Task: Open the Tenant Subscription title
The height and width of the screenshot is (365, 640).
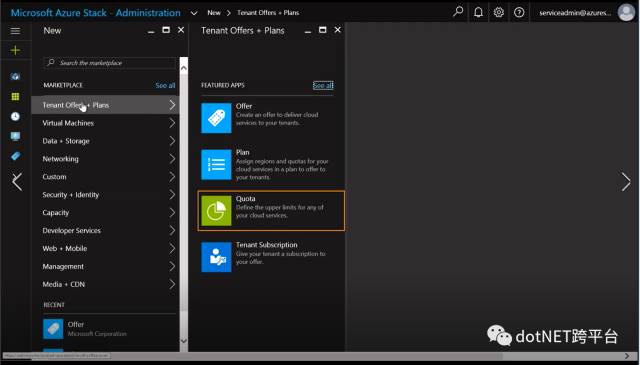Action: (267, 245)
